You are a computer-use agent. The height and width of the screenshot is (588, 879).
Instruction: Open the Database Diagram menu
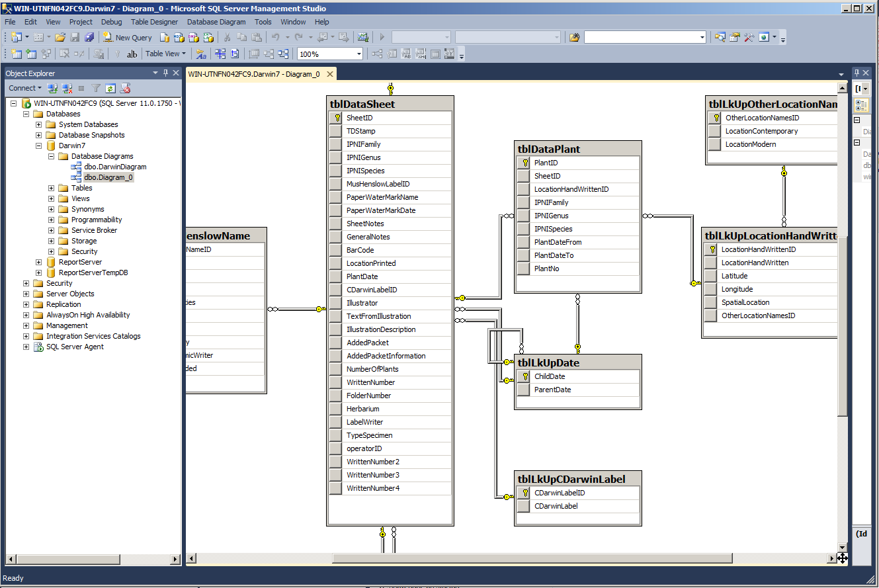click(216, 22)
